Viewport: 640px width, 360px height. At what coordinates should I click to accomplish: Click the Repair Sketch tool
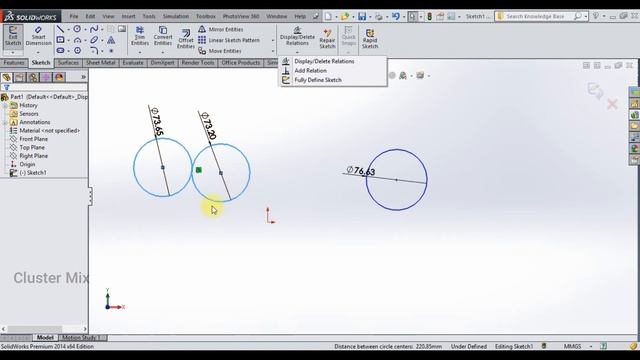[327, 38]
